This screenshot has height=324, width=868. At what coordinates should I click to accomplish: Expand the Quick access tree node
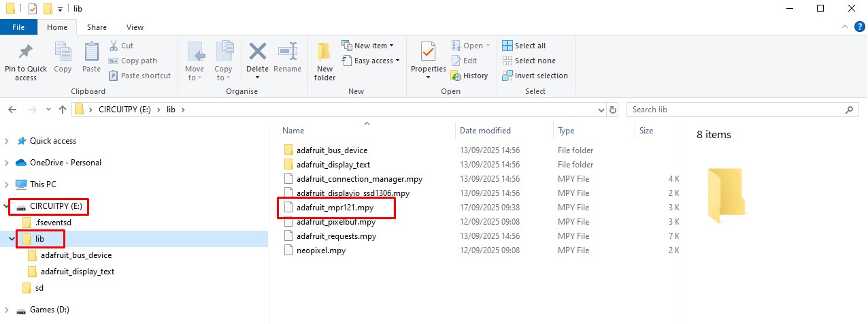tap(7, 141)
